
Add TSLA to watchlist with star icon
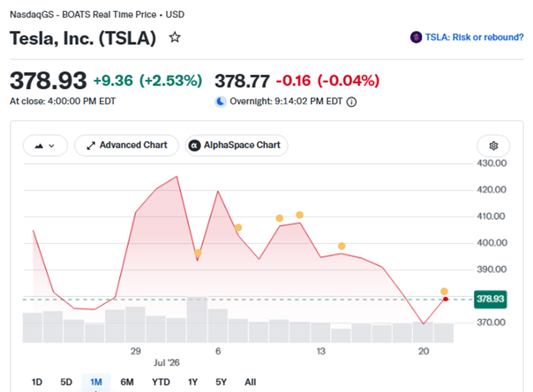tap(175, 37)
